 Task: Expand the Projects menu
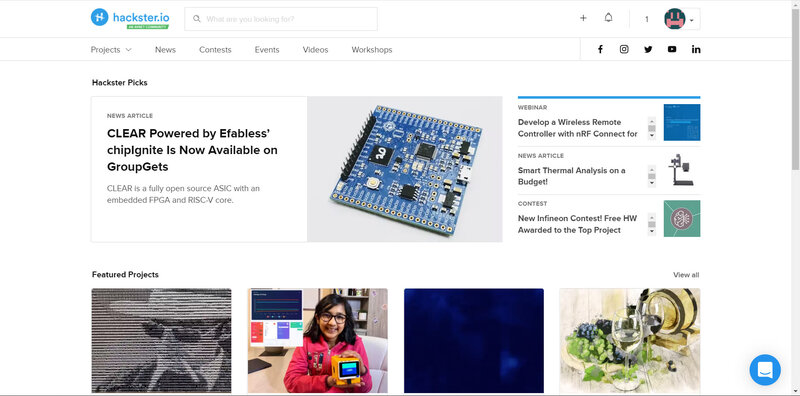(x=111, y=50)
